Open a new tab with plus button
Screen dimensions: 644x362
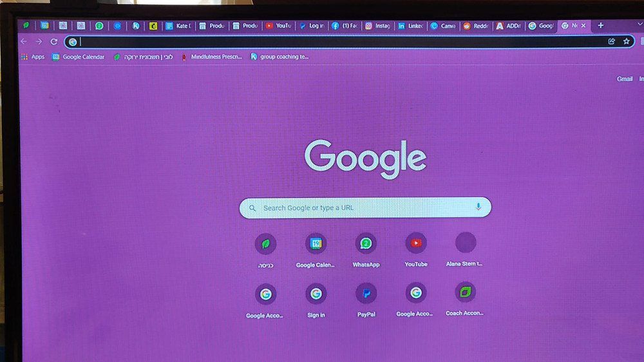[600, 26]
